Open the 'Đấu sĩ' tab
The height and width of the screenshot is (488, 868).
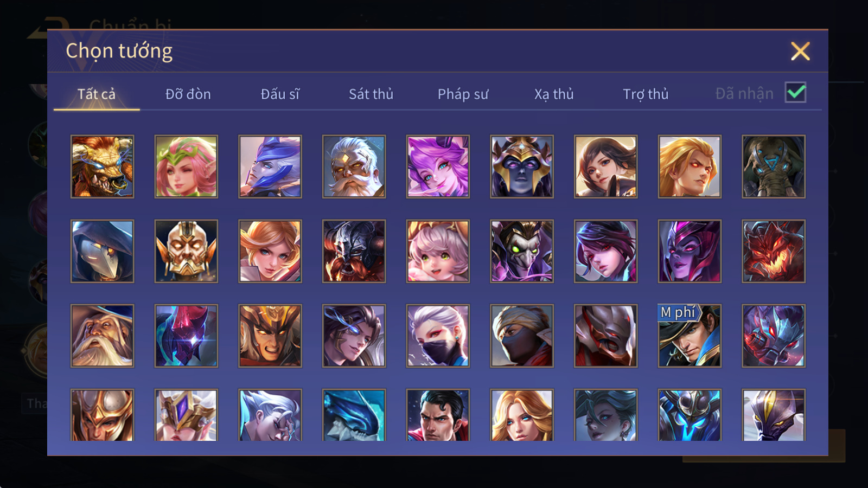click(280, 94)
